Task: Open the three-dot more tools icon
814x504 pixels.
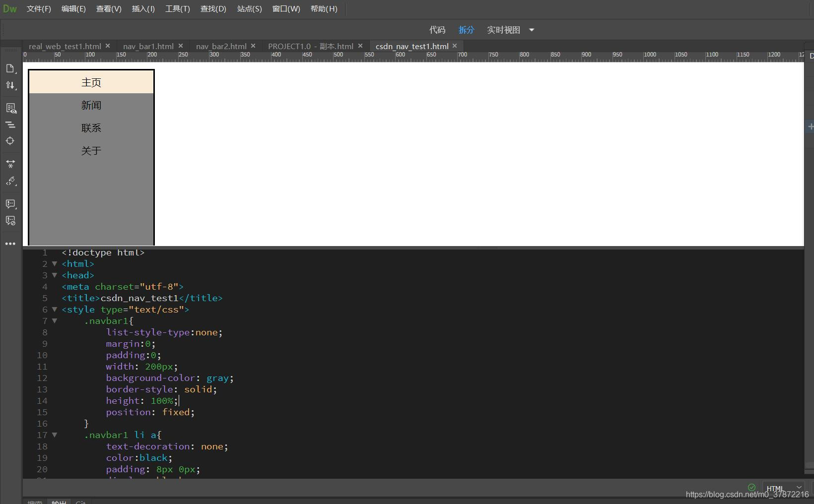Action: [10, 244]
